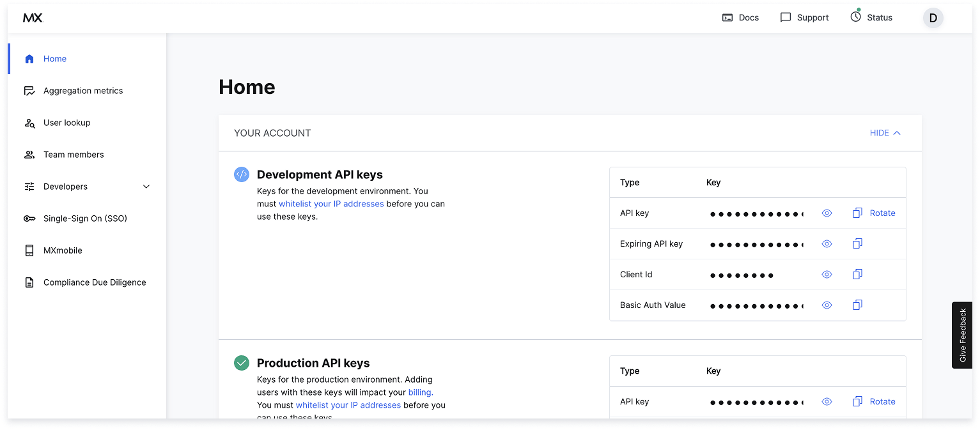Rotate the Production API key
The image size is (980, 430).
point(882,401)
